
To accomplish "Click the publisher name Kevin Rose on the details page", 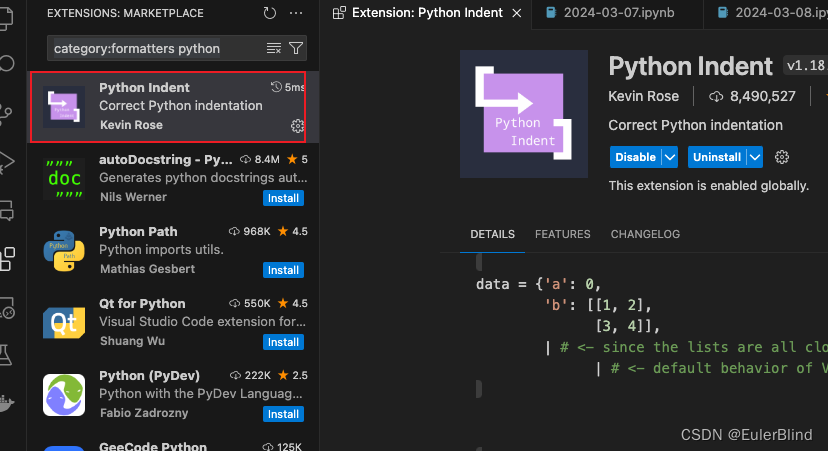I will click(x=643, y=96).
